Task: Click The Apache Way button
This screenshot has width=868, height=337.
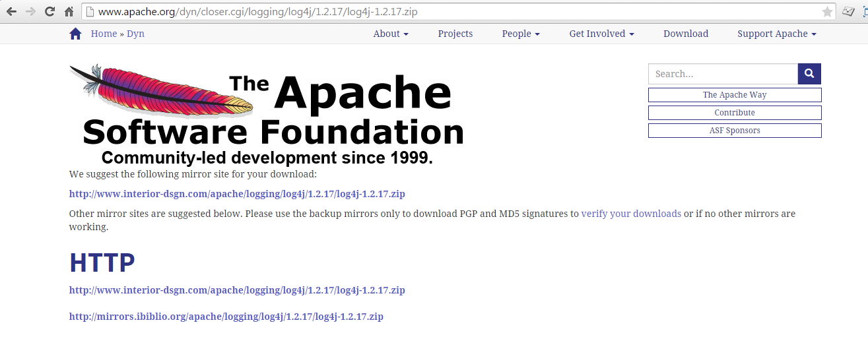Action: 735,95
